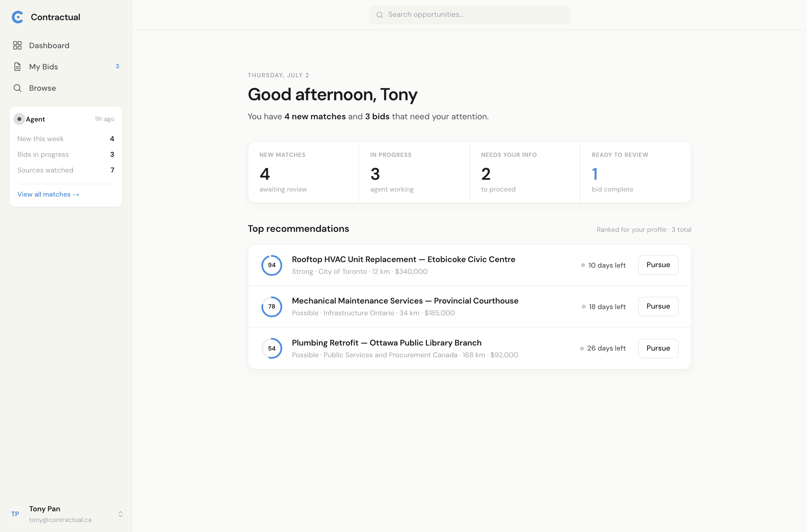Viewport: 807px width, 532px height.
Task: Open the In Progress stat card
Action: point(414,172)
